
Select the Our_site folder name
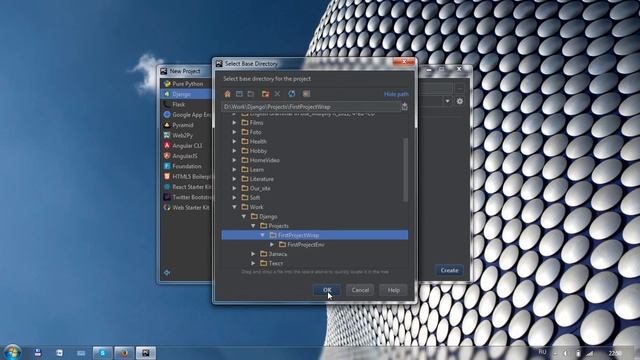(x=260, y=188)
